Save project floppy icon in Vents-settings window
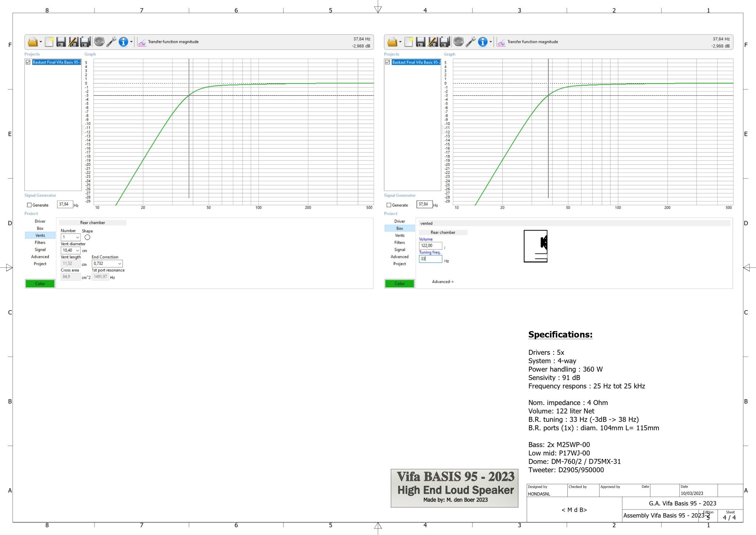Image resolution: width=756 pixels, height=535 pixels. [x=61, y=42]
